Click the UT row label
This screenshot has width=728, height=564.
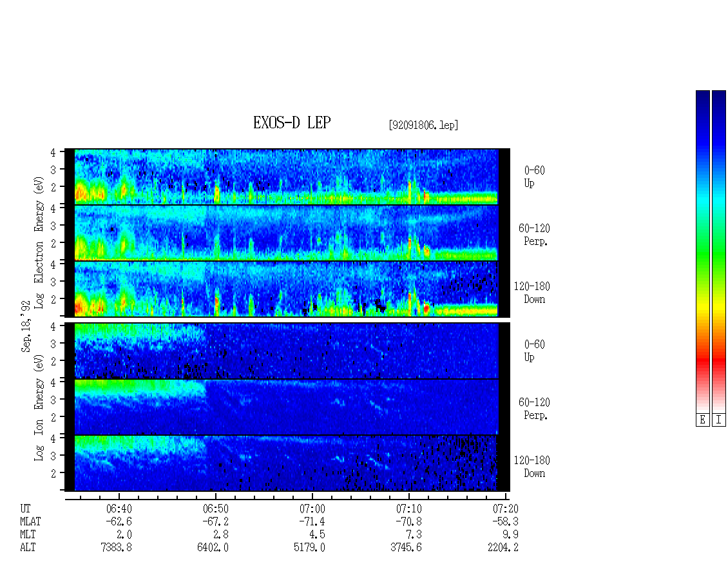click(25, 509)
